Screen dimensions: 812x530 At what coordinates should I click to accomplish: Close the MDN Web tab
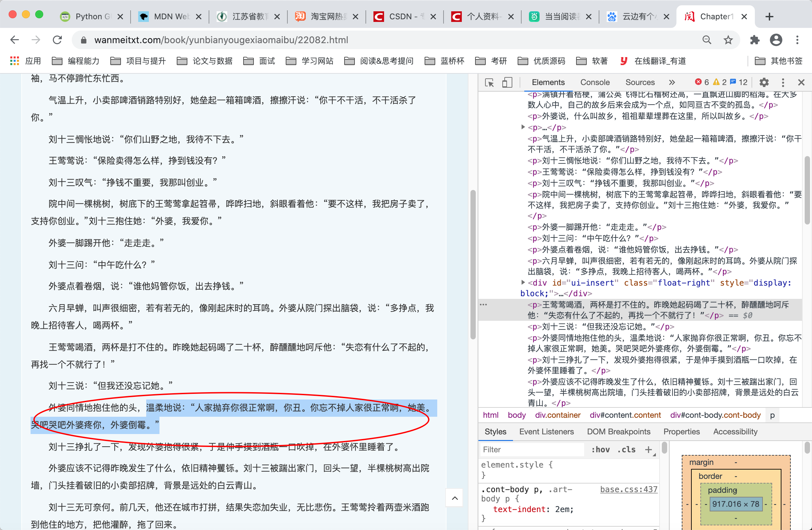[199, 16]
